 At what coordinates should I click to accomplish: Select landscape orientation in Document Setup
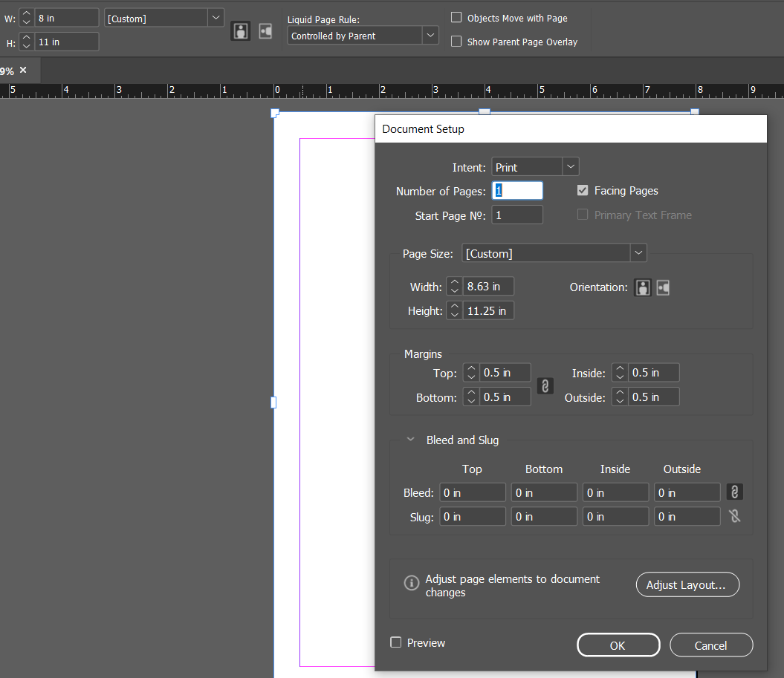tap(662, 287)
